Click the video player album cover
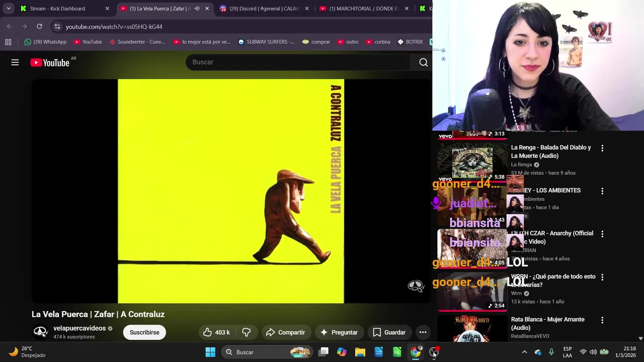 pos(231,191)
